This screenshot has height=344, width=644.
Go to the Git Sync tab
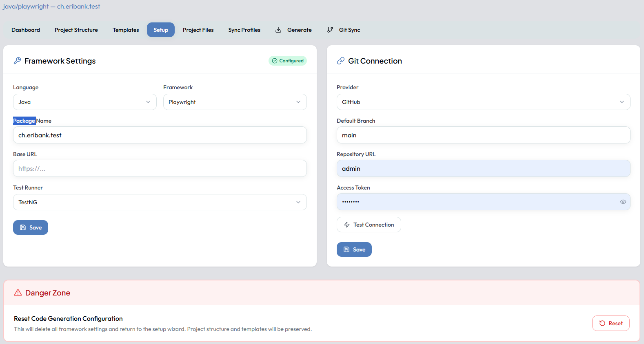tap(344, 30)
